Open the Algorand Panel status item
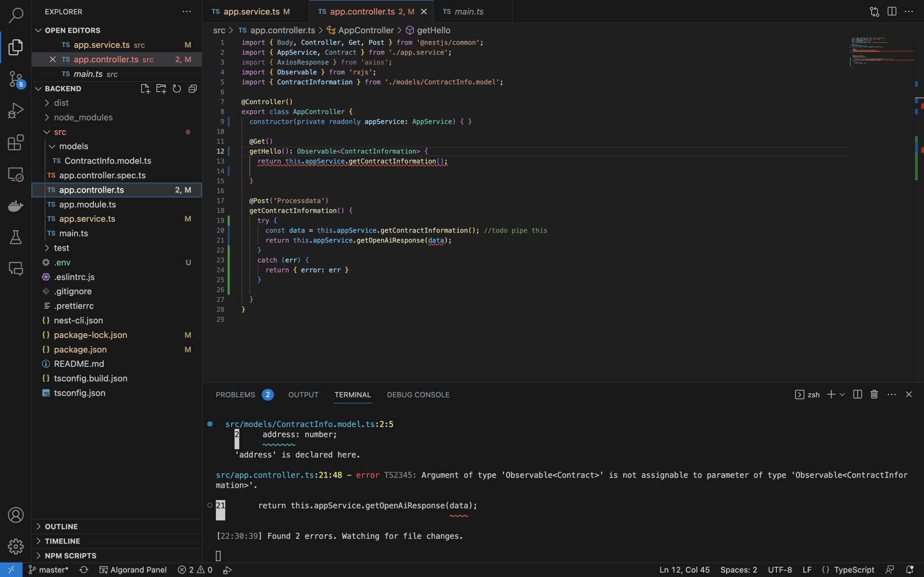 (134, 570)
